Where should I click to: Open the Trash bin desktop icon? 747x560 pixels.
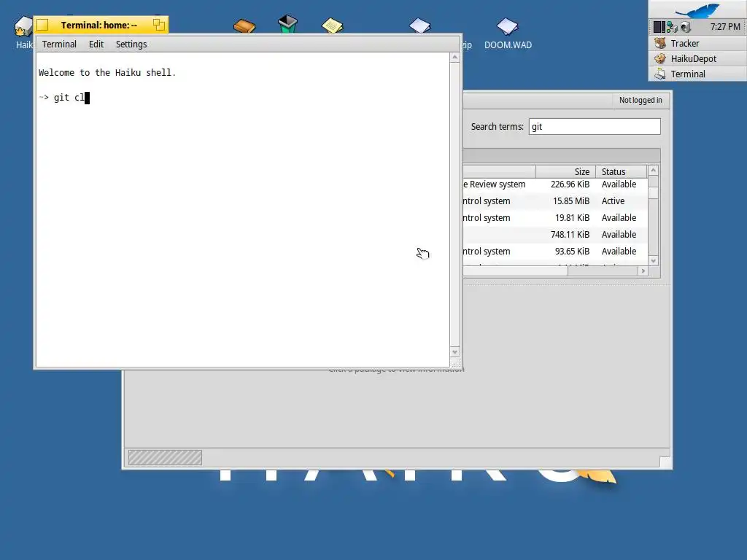[287, 24]
